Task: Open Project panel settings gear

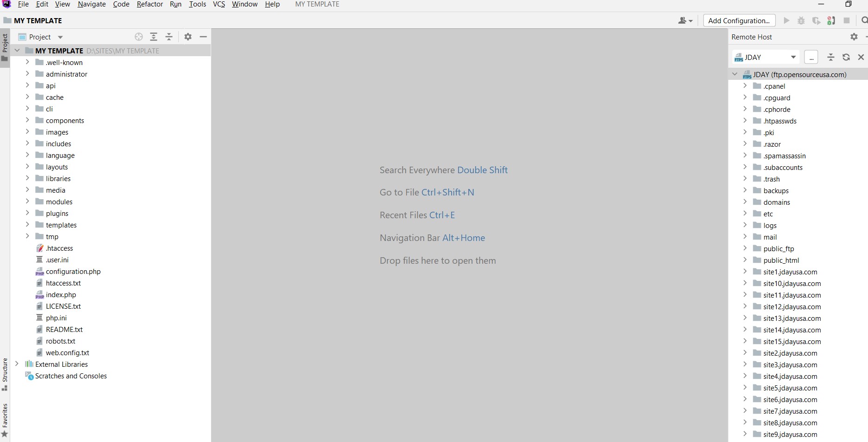Action: tap(188, 37)
